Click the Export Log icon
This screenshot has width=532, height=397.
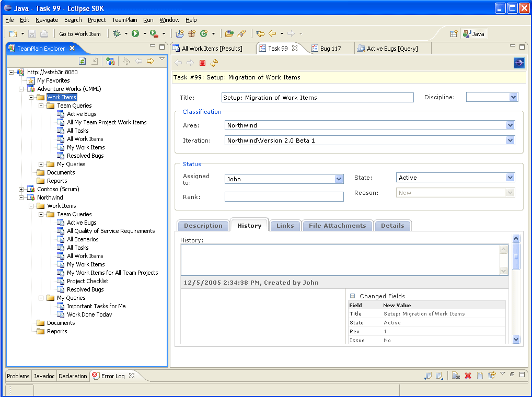point(428,375)
